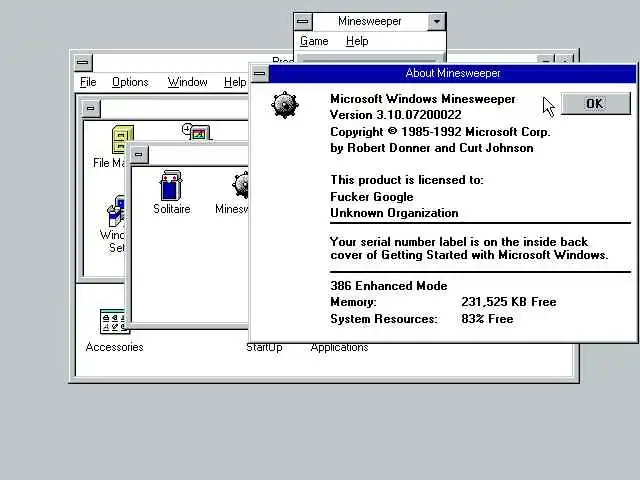Open the Game menu in Minesweeper
Screen dimensions: 640x480
314,41
